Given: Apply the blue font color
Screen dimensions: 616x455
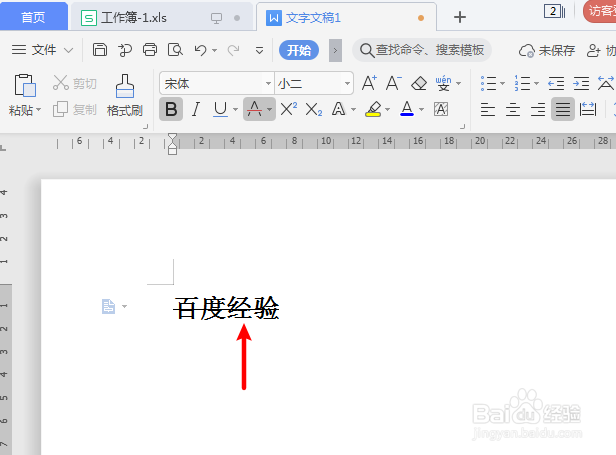Looking at the screenshot, I should (407, 109).
